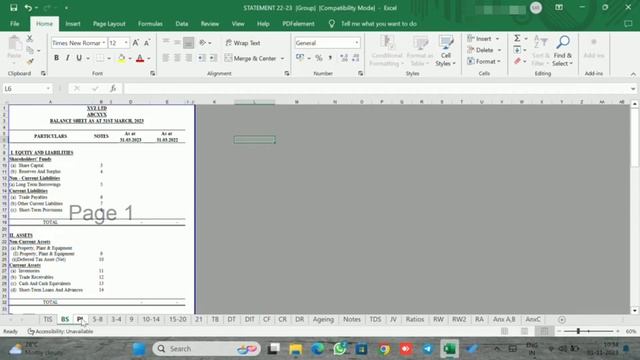Open Cell Styles gallery

point(445,51)
